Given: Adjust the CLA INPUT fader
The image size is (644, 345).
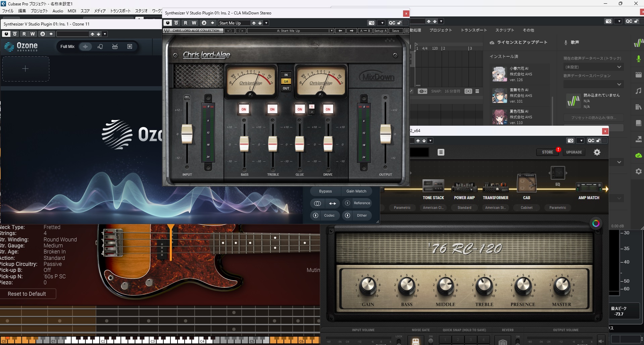Looking at the screenshot, I should tap(187, 134).
